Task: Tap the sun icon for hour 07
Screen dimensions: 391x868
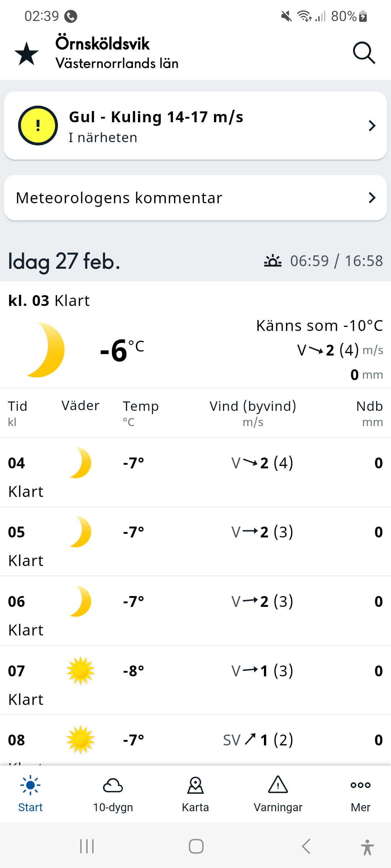Action: [x=80, y=671]
